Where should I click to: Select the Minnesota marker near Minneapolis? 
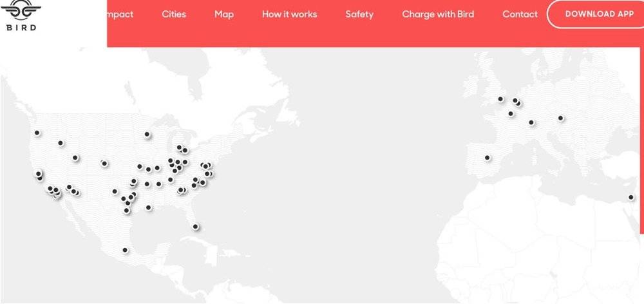point(147,134)
